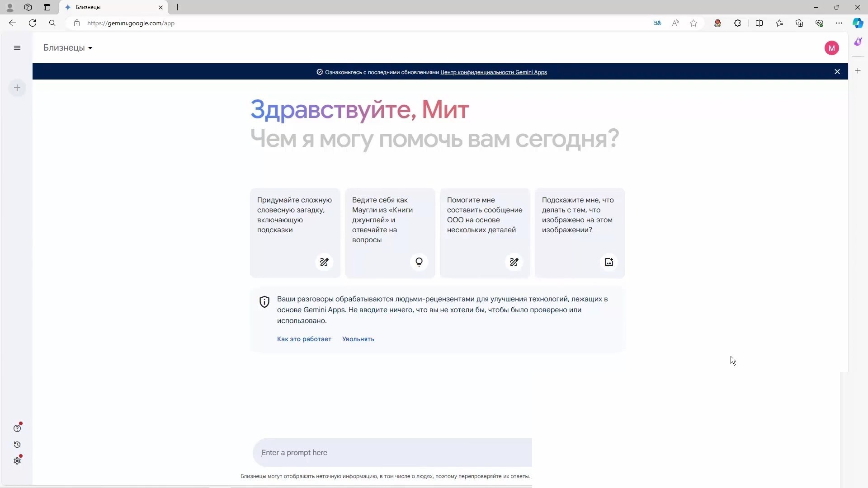Open the Workspaces icon
Screen dimensions: 868x488
28,7
